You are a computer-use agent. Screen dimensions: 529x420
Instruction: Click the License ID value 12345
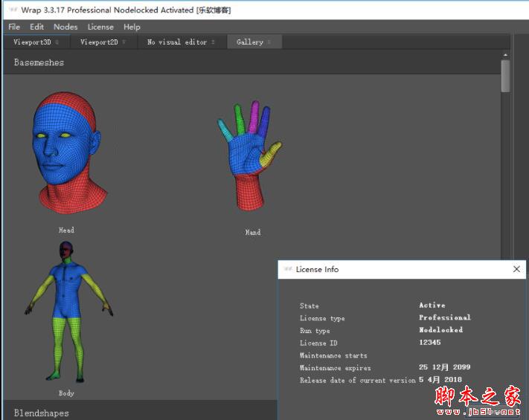pyautogui.click(x=430, y=343)
